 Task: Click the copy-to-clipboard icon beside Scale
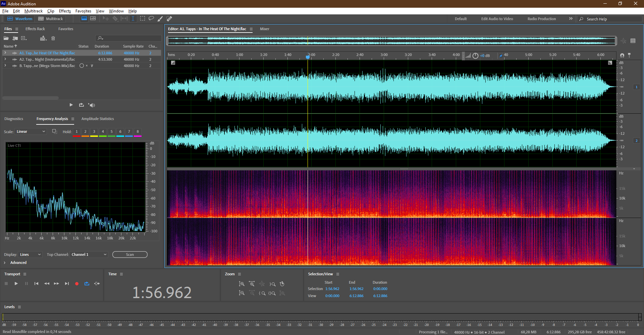coord(54,131)
